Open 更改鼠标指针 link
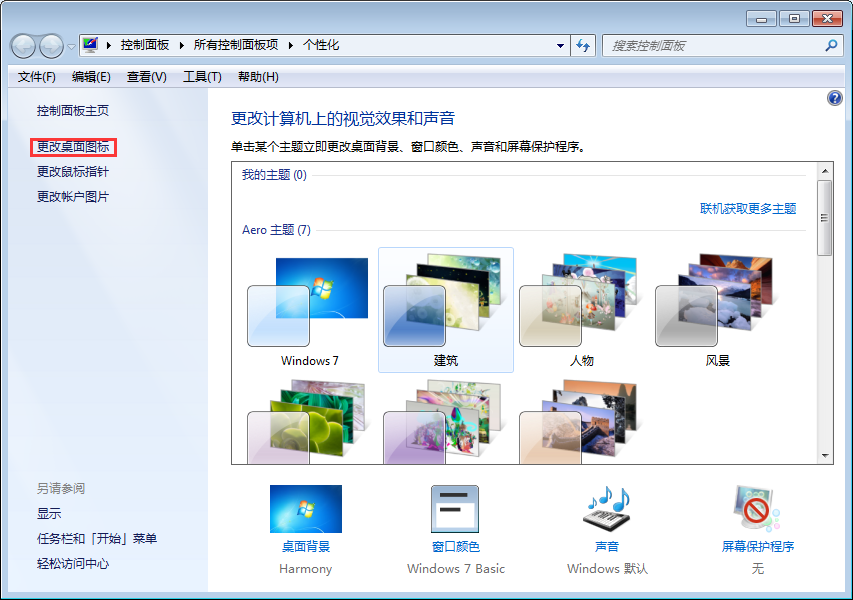The width and height of the screenshot is (853, 600). 73,172
